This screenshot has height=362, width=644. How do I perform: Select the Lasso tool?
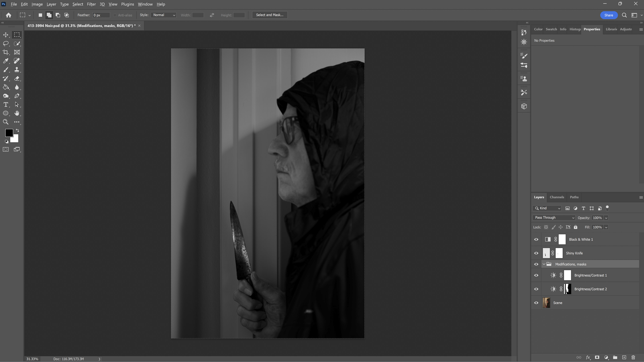[6, 43]
